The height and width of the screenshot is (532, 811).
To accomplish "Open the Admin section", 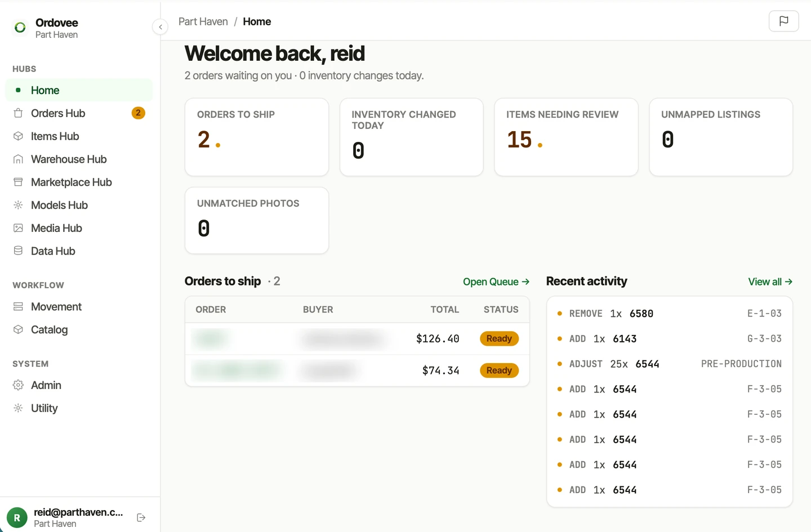I will (79, 385).
